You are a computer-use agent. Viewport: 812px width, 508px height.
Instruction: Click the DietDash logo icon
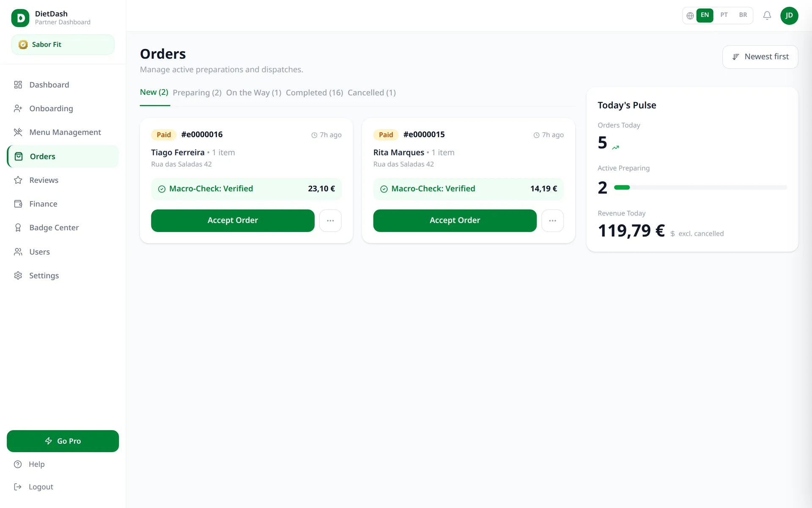(20, 18)
